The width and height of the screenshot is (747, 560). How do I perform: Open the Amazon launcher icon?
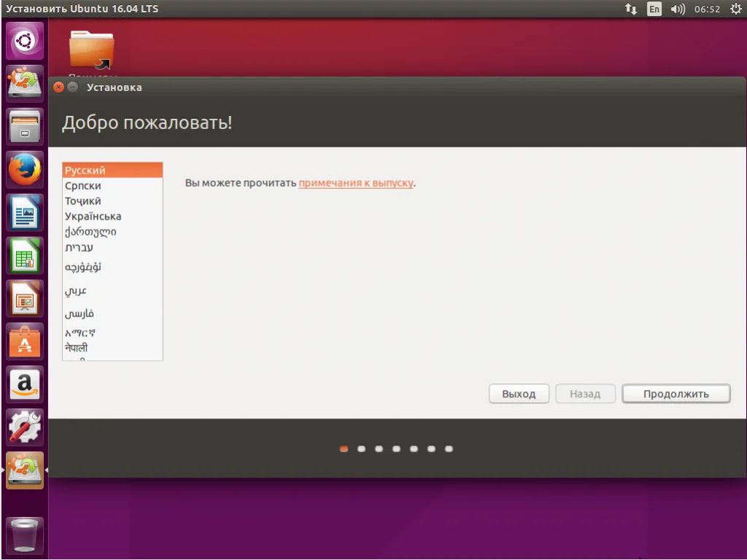tap(25, 384)
